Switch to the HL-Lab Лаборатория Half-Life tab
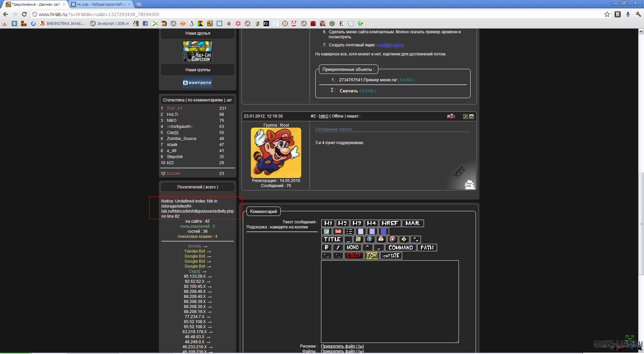The image size is (644, 354). point(101,4)
